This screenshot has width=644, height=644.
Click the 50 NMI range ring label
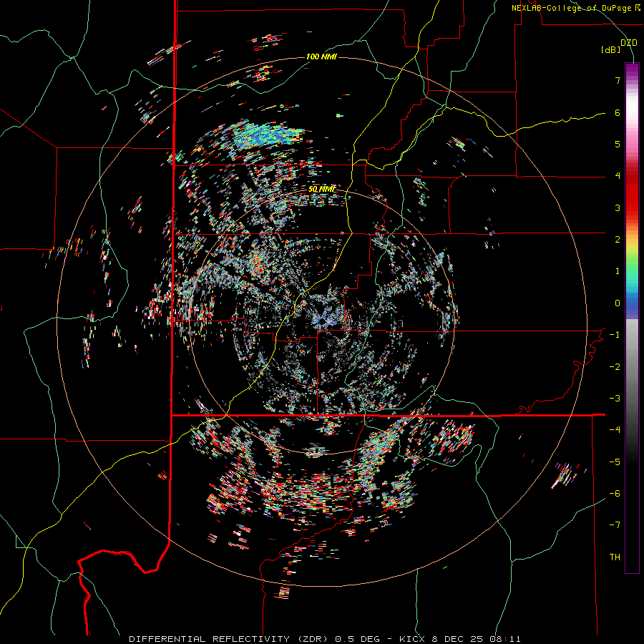[321, 190]
